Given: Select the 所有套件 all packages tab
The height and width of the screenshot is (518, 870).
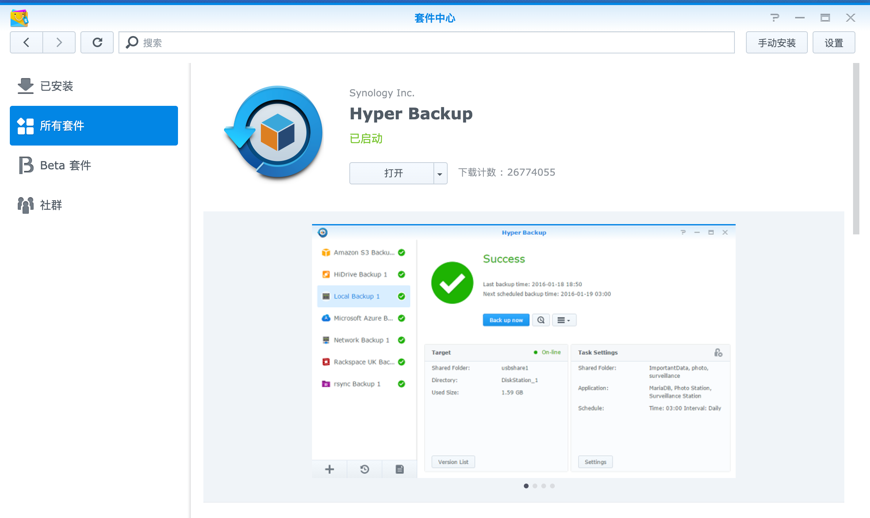Looking at the screenshot, I should (x=94, y=126).
